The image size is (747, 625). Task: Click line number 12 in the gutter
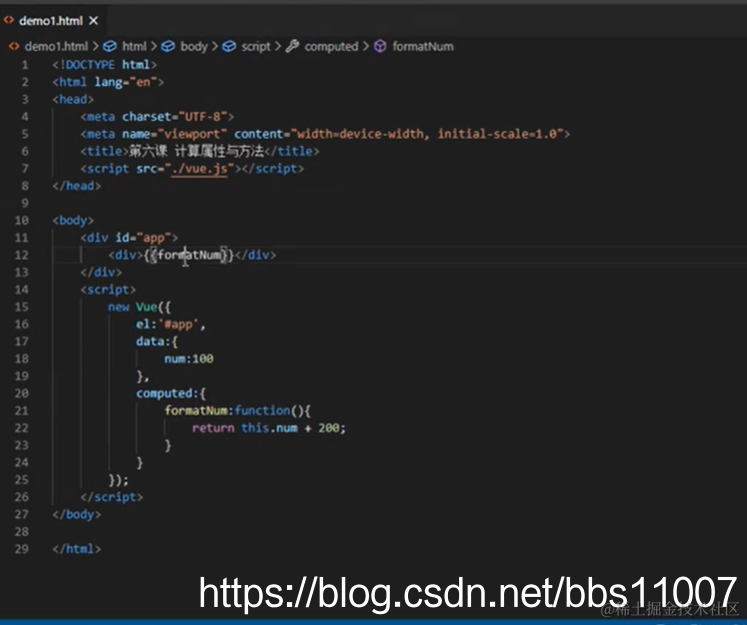pos(21,255)
